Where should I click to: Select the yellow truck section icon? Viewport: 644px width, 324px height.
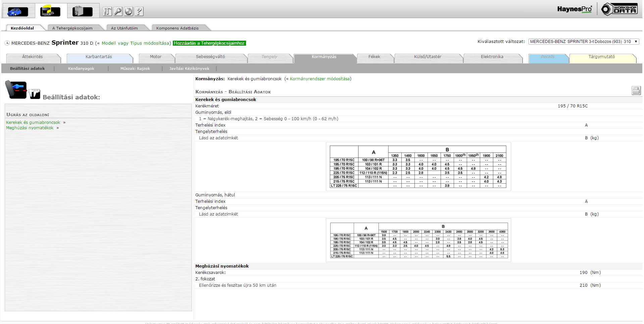click(x=50, y=11)
